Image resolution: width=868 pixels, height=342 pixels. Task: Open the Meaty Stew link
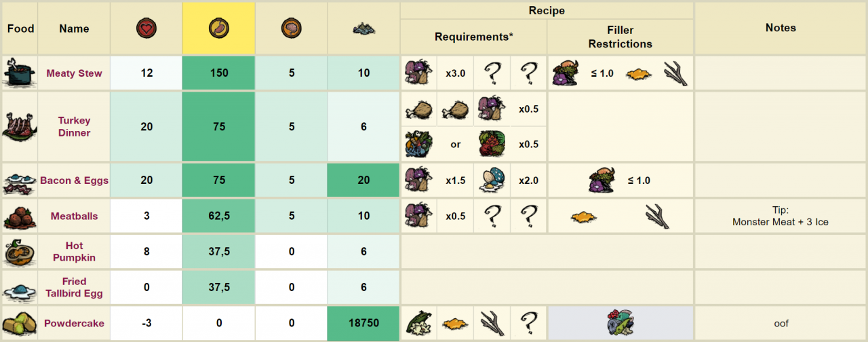click(74, 73)
